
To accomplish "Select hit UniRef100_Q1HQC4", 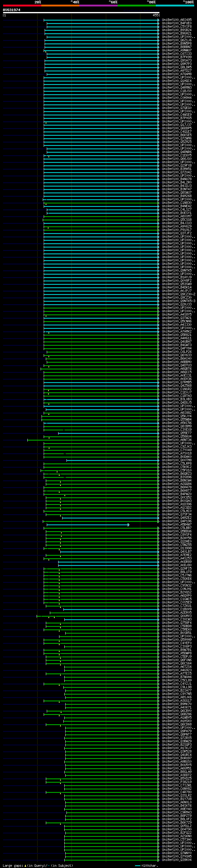I will (x=177, y=81).
